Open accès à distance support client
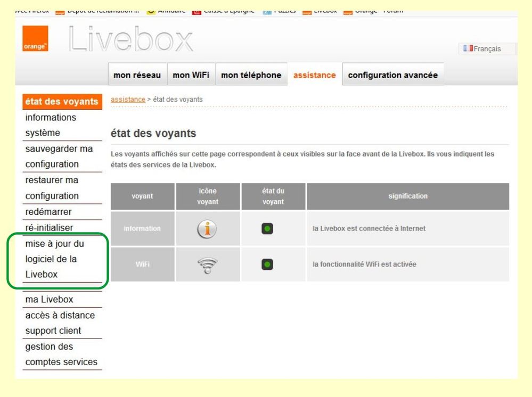Screen dimensions: 532x397 point(62,322)
